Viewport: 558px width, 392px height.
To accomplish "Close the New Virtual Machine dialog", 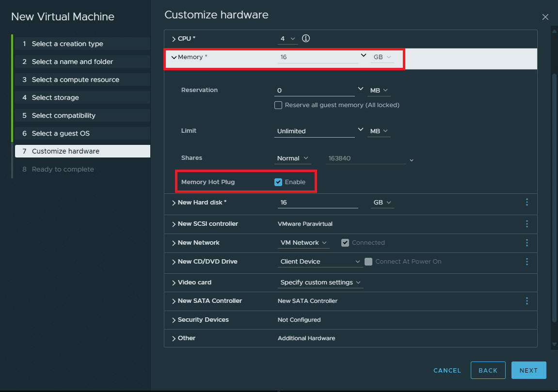I will point(545,17).
